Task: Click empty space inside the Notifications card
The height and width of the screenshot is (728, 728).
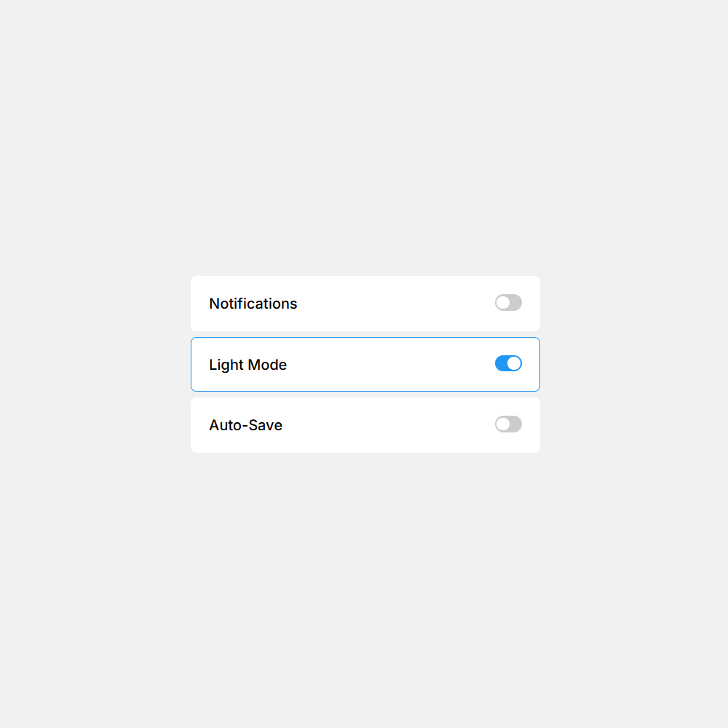Action: tap(393, 304)
